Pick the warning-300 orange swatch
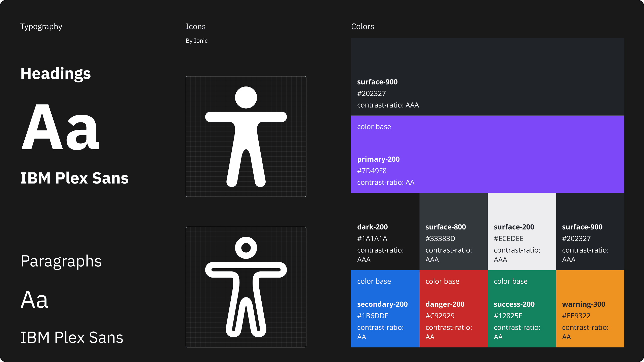Screen dimensions: 644x362 590,309
